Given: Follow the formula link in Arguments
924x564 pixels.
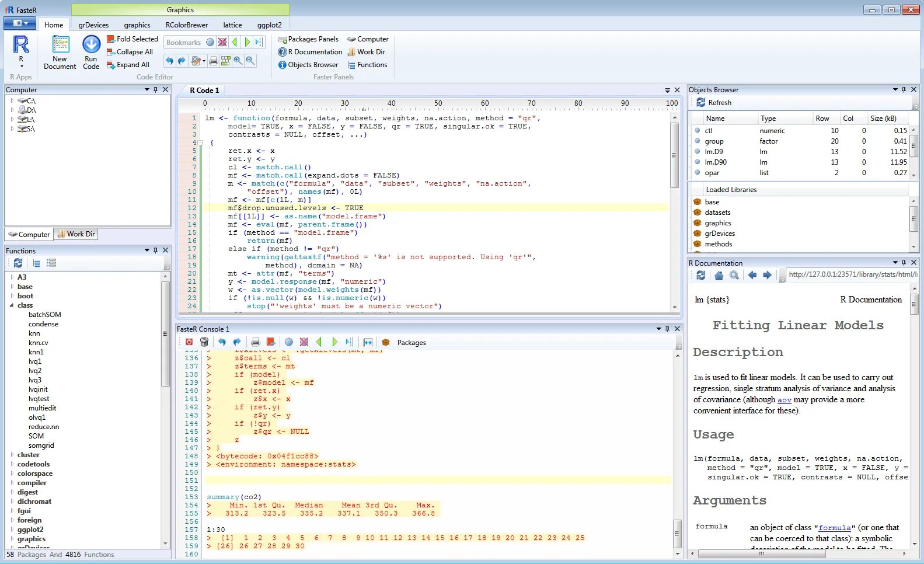Looking at the screenshot, I should click(835, 527).
